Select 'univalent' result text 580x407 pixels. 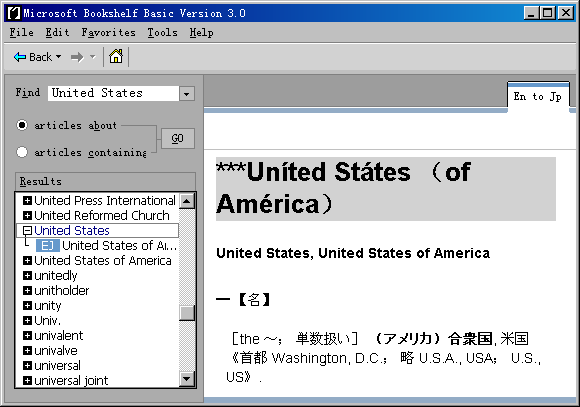coord(59,336)
